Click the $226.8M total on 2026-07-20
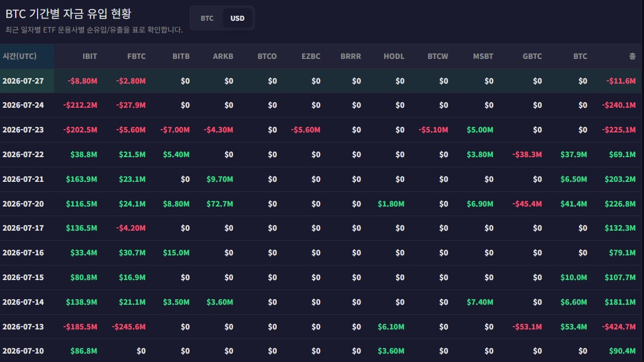Viewport: 644px width, 362px height. [x=620, y=204]
